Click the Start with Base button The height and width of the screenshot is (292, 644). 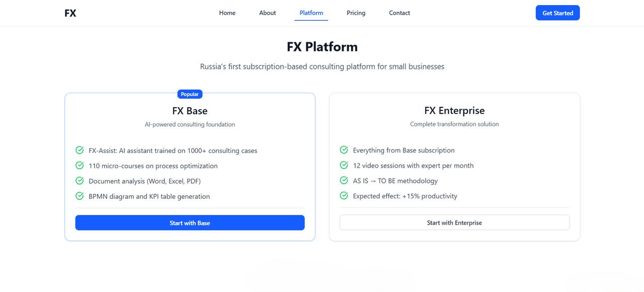[190, 223]
